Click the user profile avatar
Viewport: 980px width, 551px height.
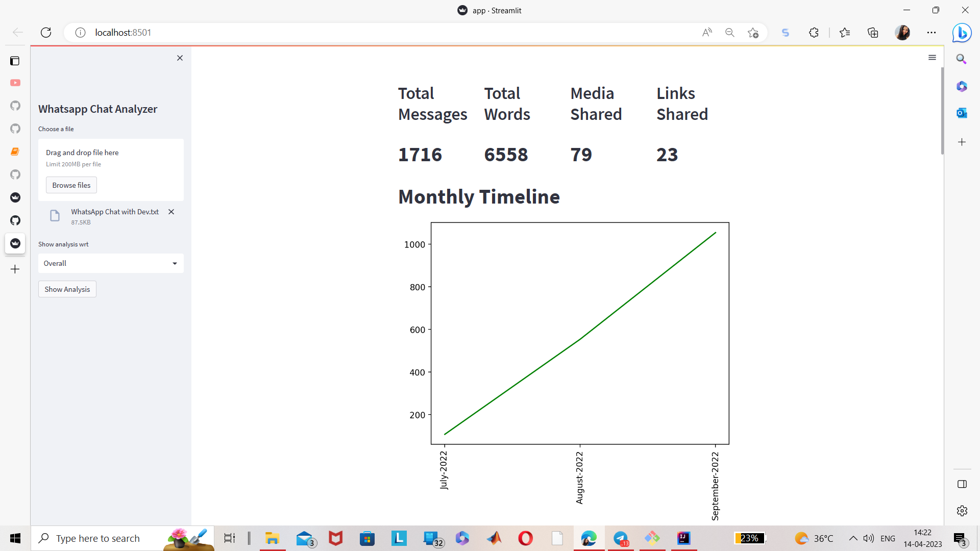pyautogui.click(x=902, y=33)
